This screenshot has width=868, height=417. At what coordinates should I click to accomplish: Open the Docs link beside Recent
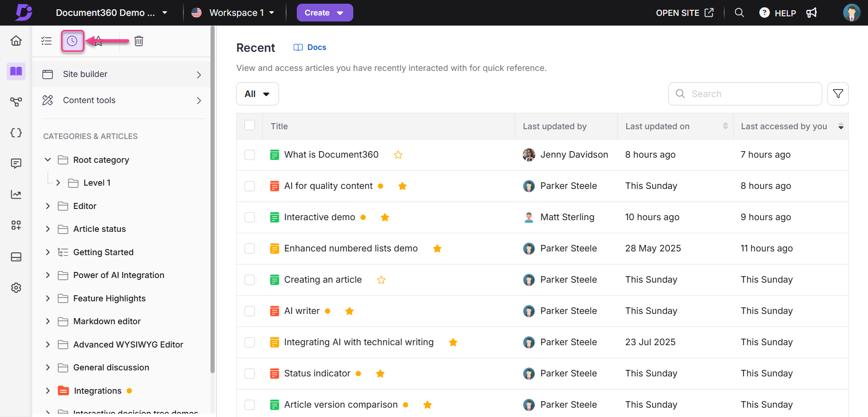[x=310, y=47]
